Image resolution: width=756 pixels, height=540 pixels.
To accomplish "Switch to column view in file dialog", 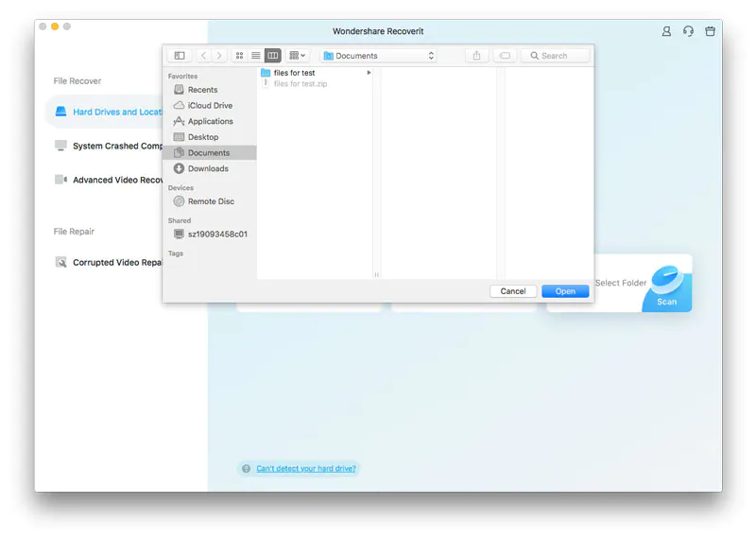I will (x=272, y=56).
